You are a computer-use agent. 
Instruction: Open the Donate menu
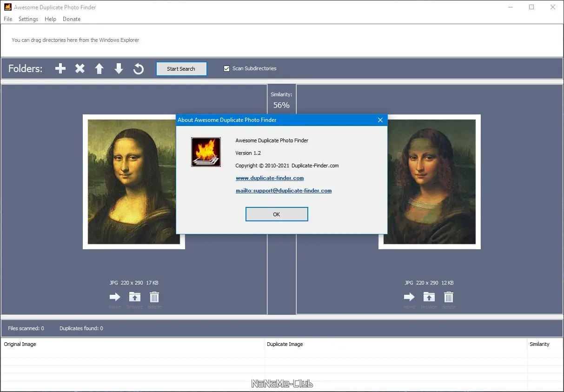(x=72, y=19)
